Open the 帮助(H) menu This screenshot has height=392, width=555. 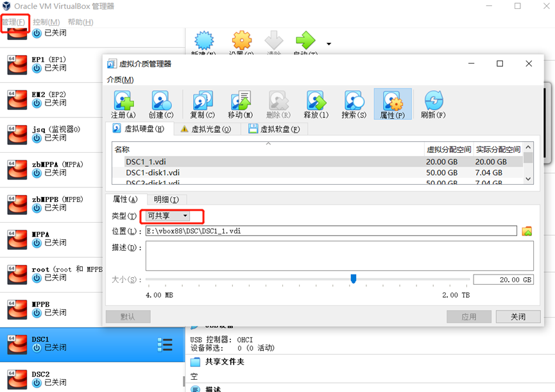tap(81, 22)
